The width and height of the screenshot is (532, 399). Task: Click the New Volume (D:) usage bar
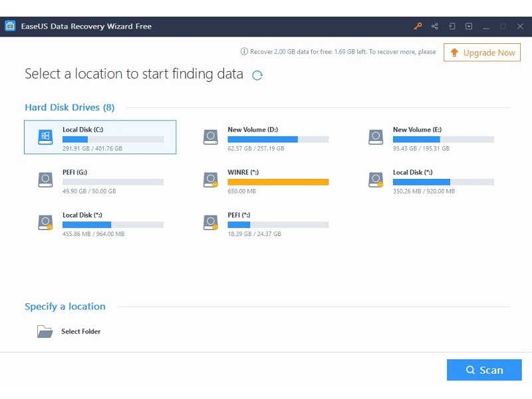tap(278, 140)
